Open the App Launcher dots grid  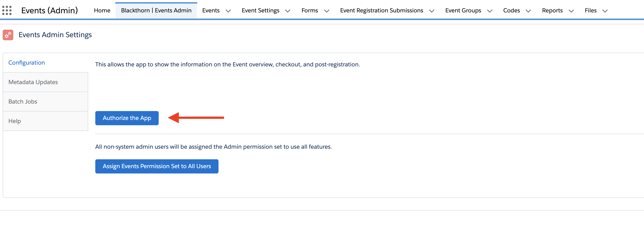(7, 10)
